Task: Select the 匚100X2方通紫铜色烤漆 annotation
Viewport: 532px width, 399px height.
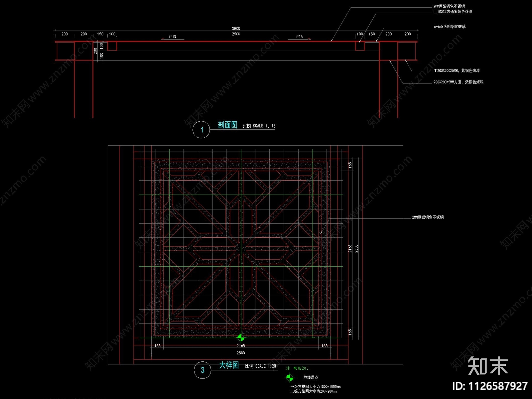Action: coord(453,12)
